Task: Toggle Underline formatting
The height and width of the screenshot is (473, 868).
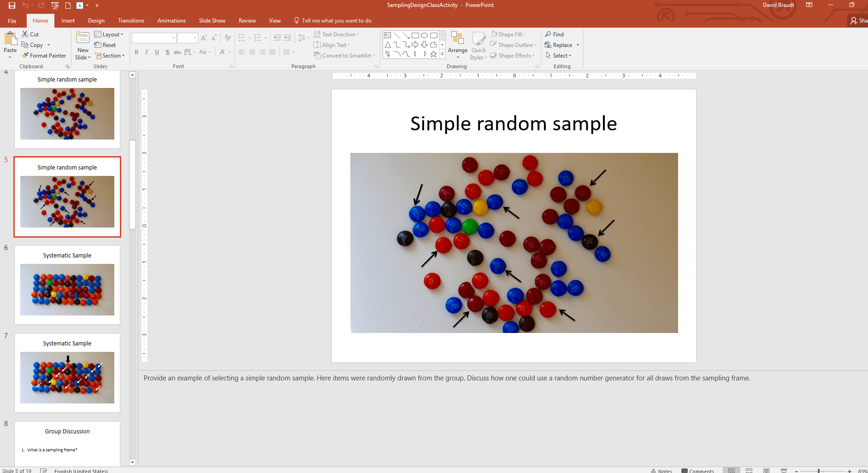Action: point(157,52)
